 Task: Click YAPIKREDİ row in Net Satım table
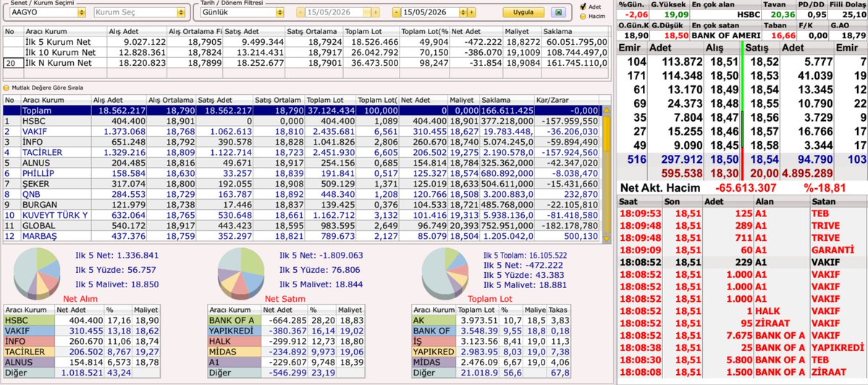[x=286, y=331]
